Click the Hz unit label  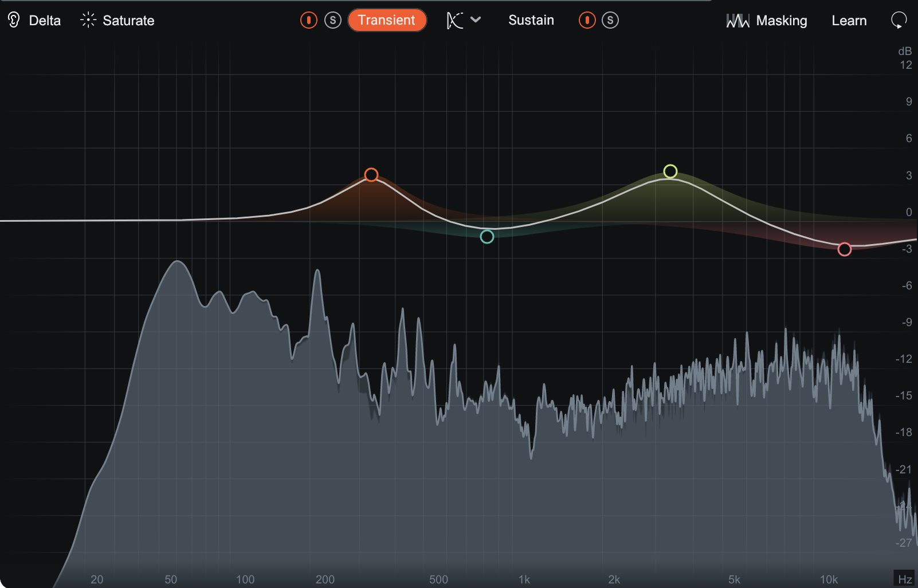(905, 579)
